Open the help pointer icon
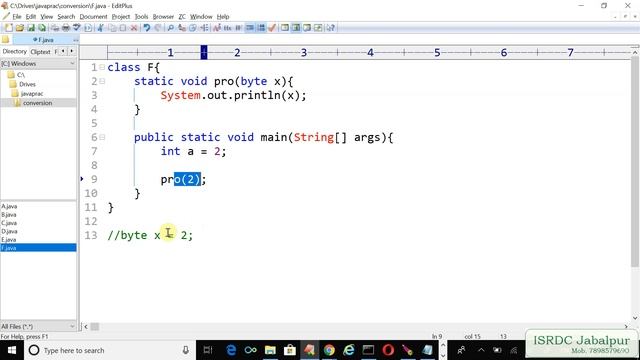The width and height of the screenshot is (640, 360). 331,28
